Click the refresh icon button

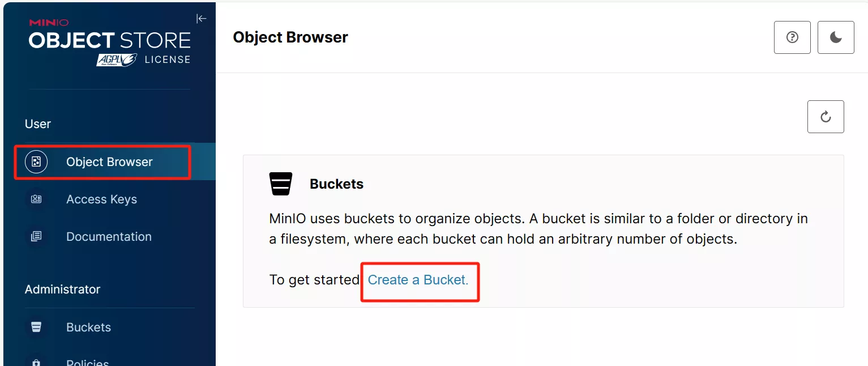(x=826, y=117)
